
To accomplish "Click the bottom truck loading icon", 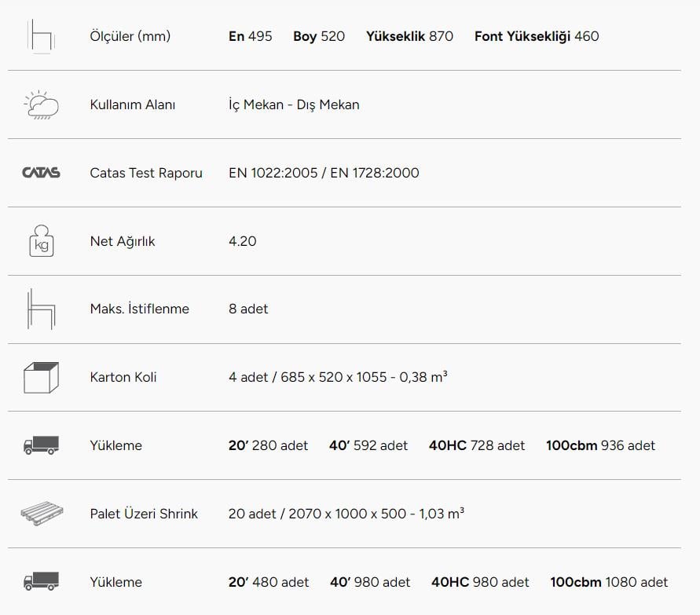I will click(41, 581).
